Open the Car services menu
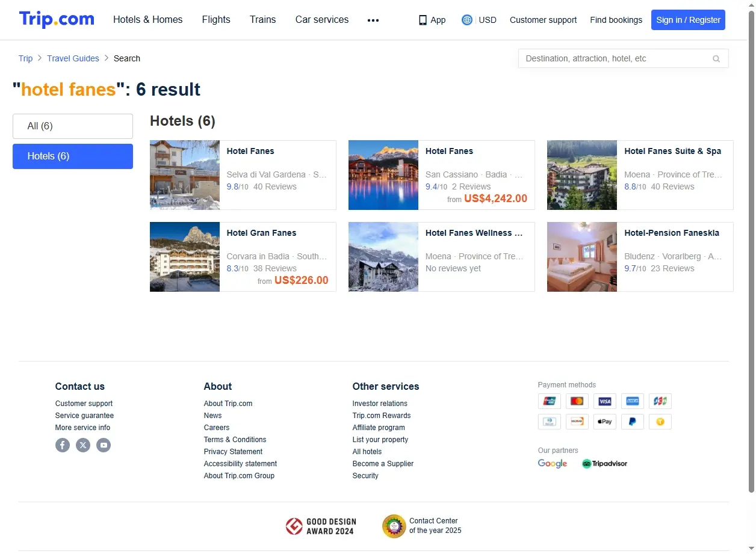The image size is (756, 554). 322,20
